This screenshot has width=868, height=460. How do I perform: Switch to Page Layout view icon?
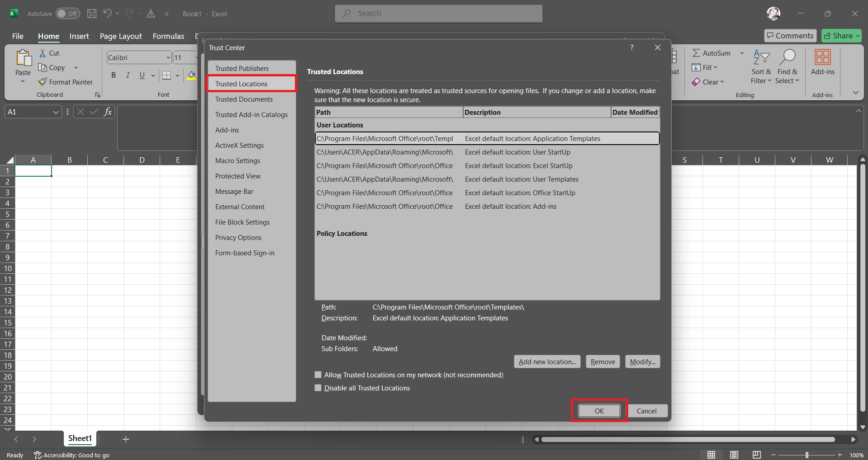click(x=734, y=455)
